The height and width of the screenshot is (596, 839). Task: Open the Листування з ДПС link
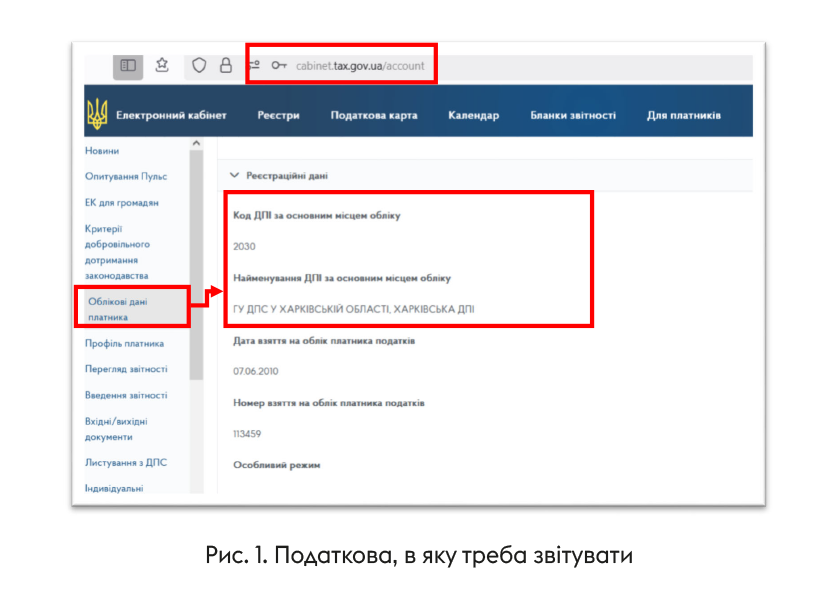pos(126,462)
